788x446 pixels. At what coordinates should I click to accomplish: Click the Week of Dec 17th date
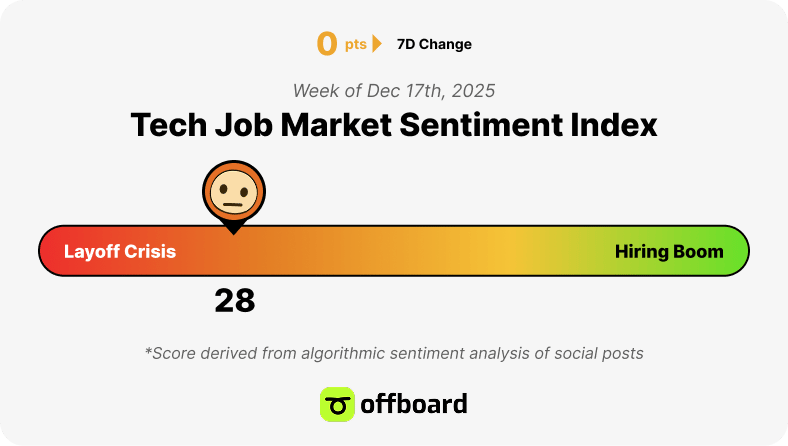point(394,91)
